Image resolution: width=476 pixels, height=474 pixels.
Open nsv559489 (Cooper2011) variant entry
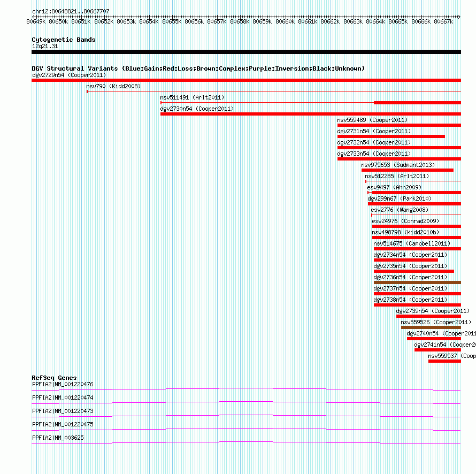[372, 120]
